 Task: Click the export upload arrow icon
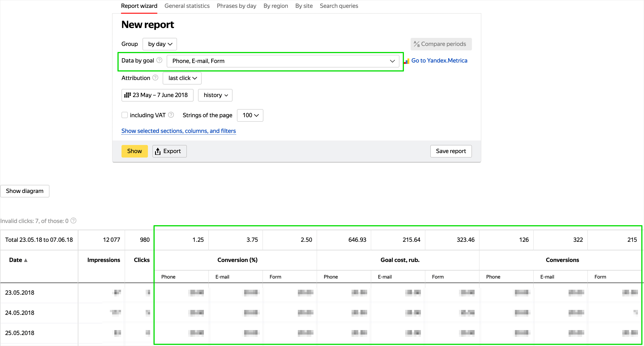158,151
